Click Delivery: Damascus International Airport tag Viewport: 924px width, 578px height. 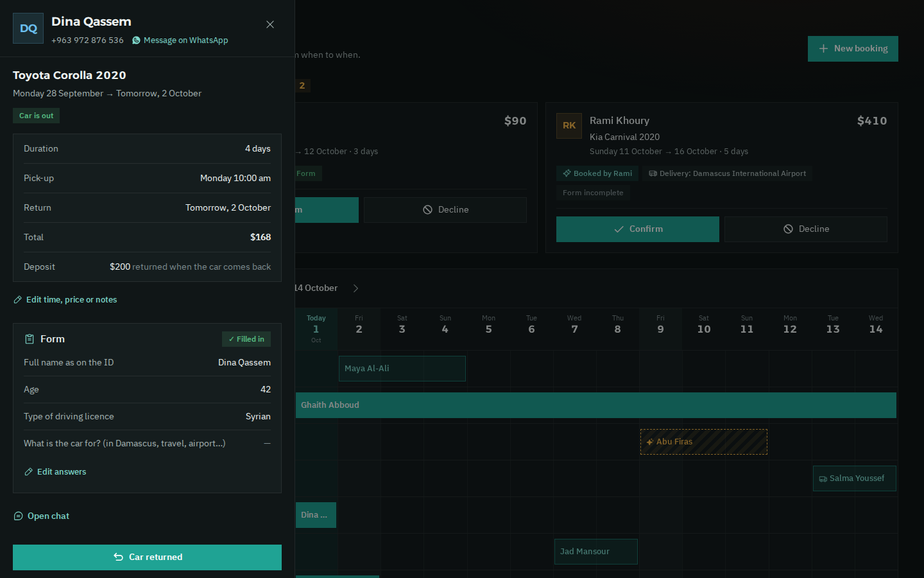727,173
